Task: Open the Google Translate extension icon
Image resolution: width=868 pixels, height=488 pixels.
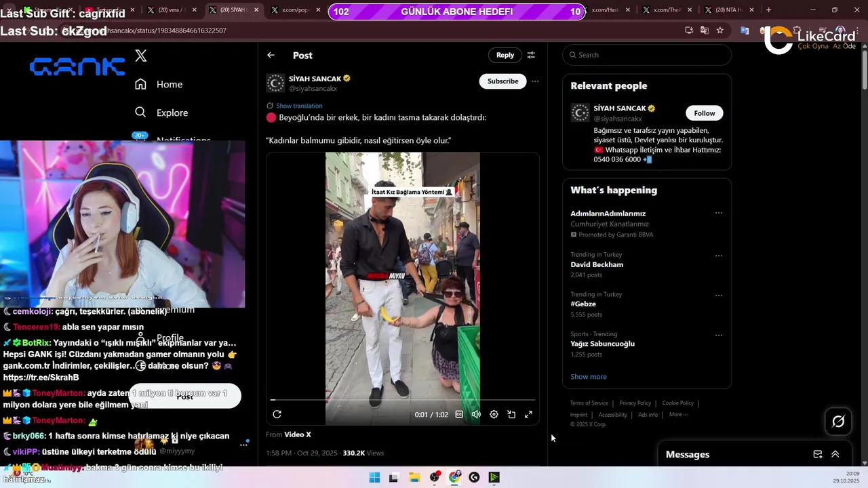Action: 745,30
